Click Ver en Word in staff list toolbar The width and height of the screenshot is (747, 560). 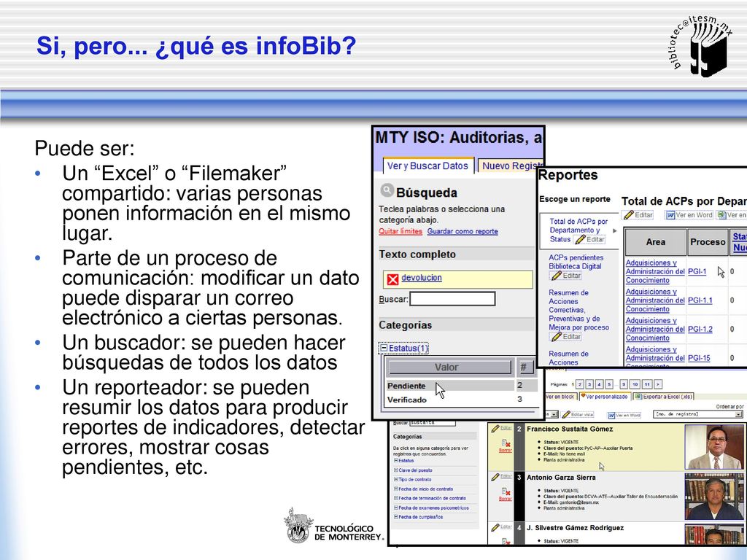(x=623, y=415)
